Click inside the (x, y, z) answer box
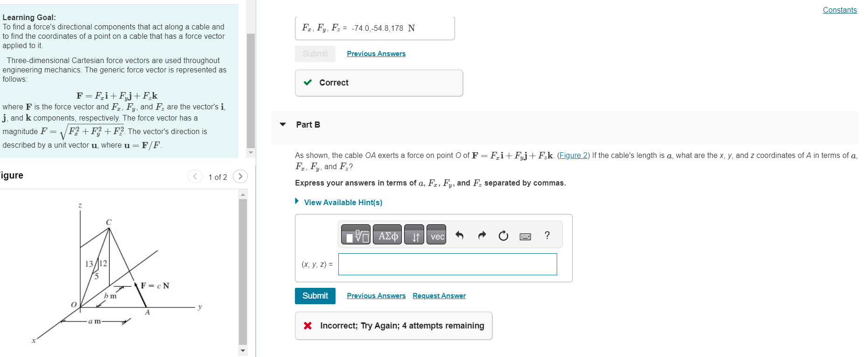868x357 pixels. 447,264
